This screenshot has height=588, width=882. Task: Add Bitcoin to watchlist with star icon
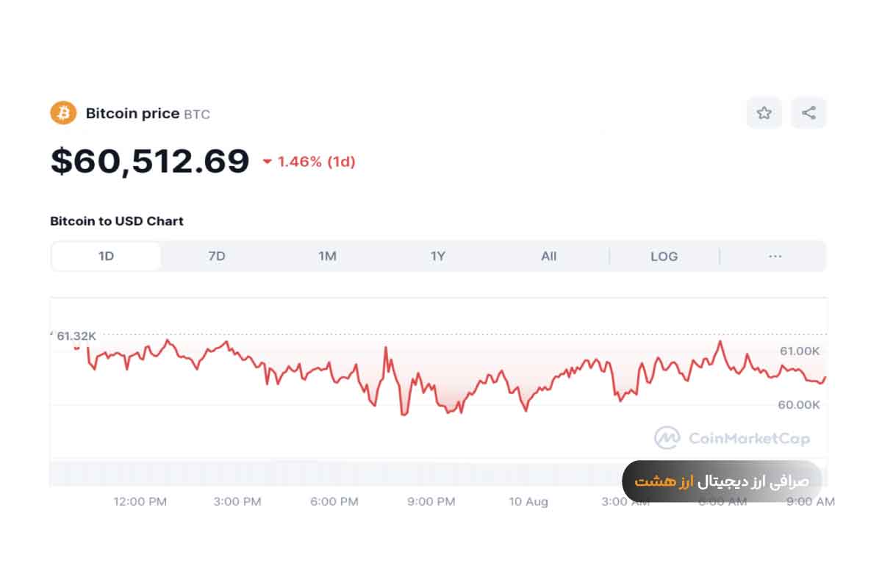[764, 113]
